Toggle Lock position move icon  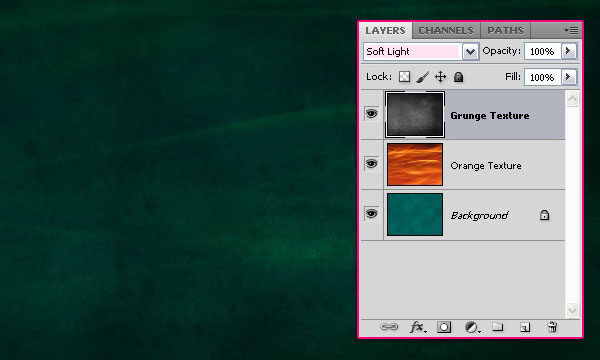tap(440, 77)
